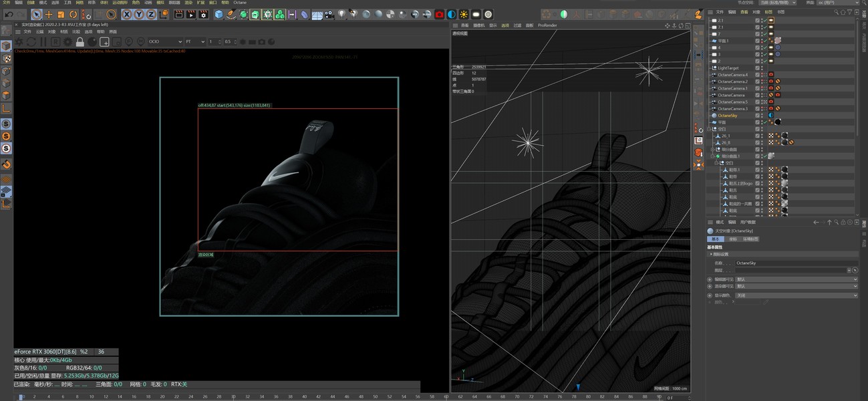Add a Cube primitive object
Image resolution: width=868 pixels, height=401 pixels.
[219, 14]
